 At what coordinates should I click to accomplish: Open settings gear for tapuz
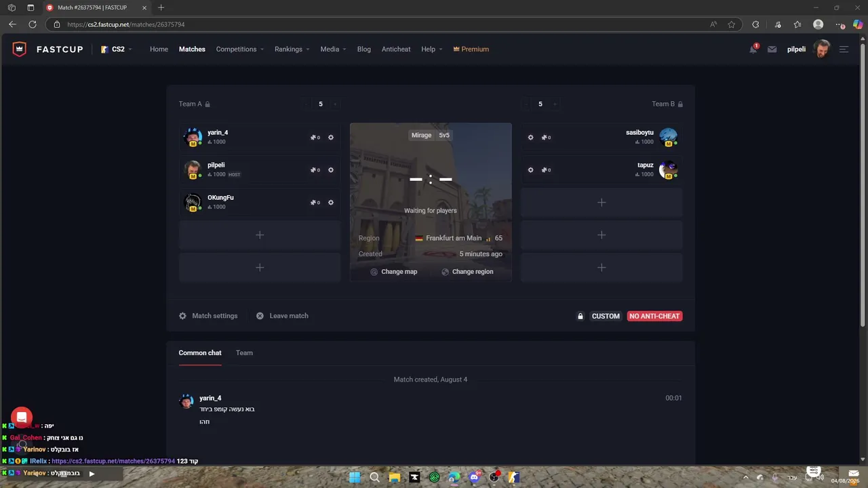tap(530, 170)
